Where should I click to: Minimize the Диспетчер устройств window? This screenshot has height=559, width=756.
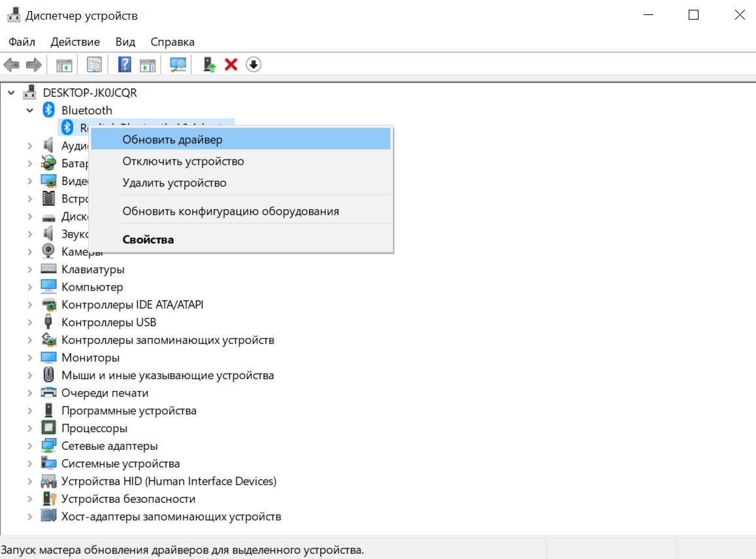pyautogui.click(x=648, y=15)
